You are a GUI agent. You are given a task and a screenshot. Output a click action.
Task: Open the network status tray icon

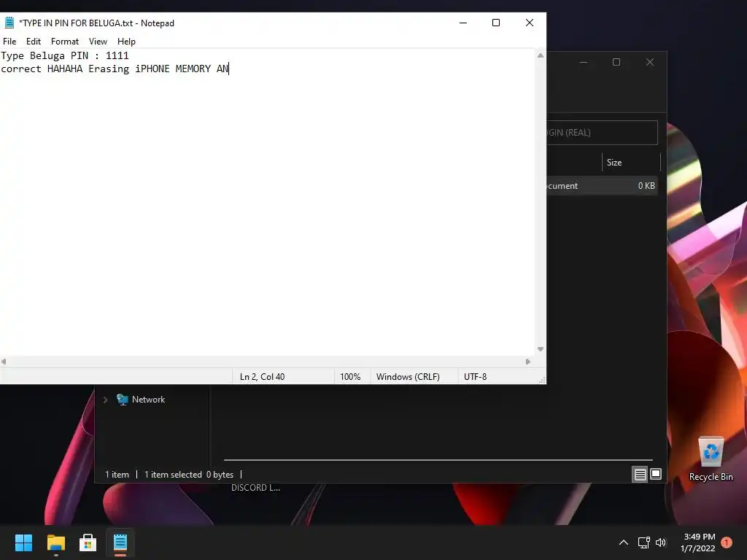pos(643,542)
